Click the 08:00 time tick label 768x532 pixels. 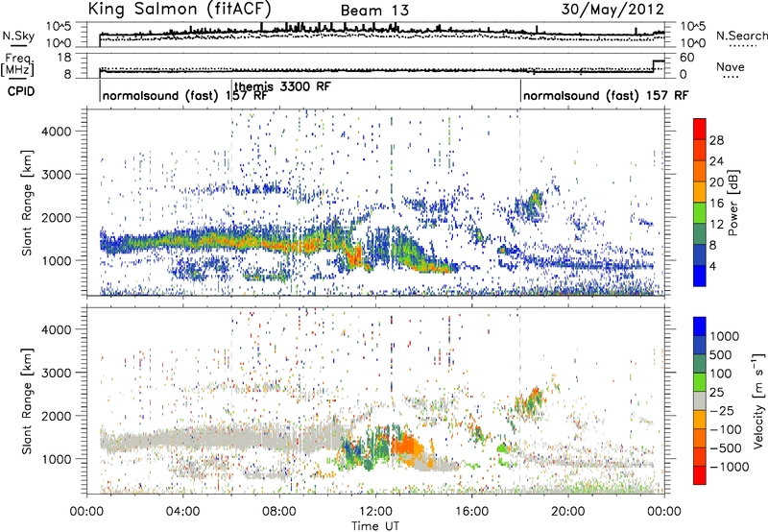click(x=278, y=512)
